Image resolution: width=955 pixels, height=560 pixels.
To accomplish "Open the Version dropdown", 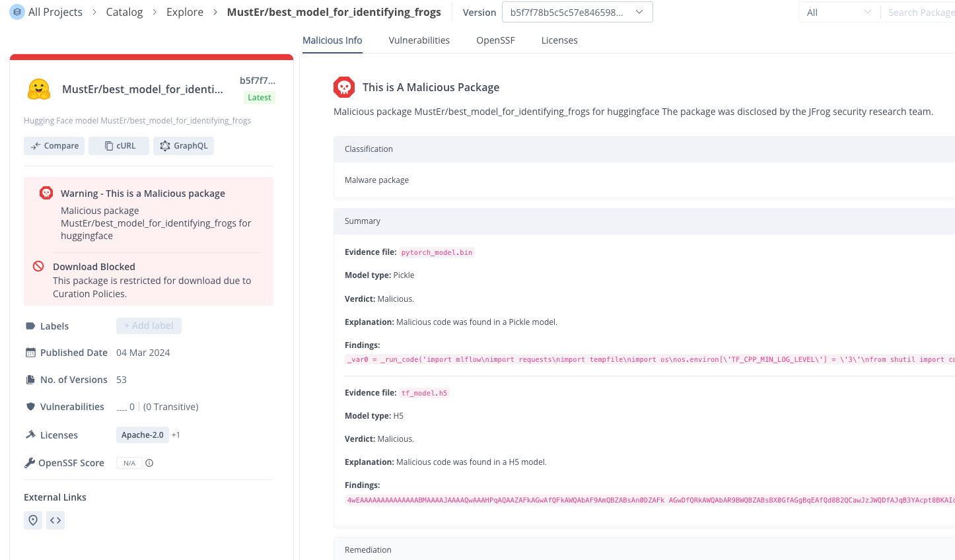I will coord(577,13).
